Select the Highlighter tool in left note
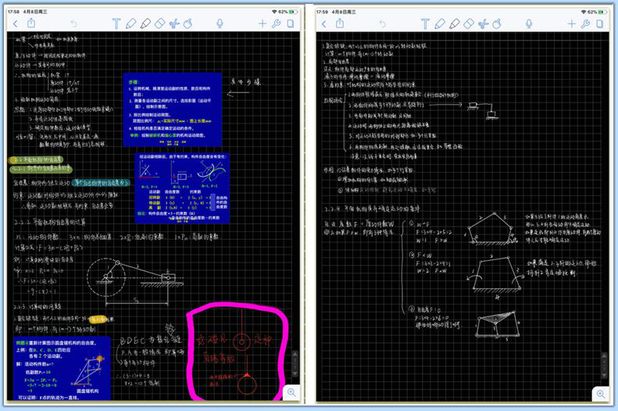618x411 pixels. pos(146,22)
